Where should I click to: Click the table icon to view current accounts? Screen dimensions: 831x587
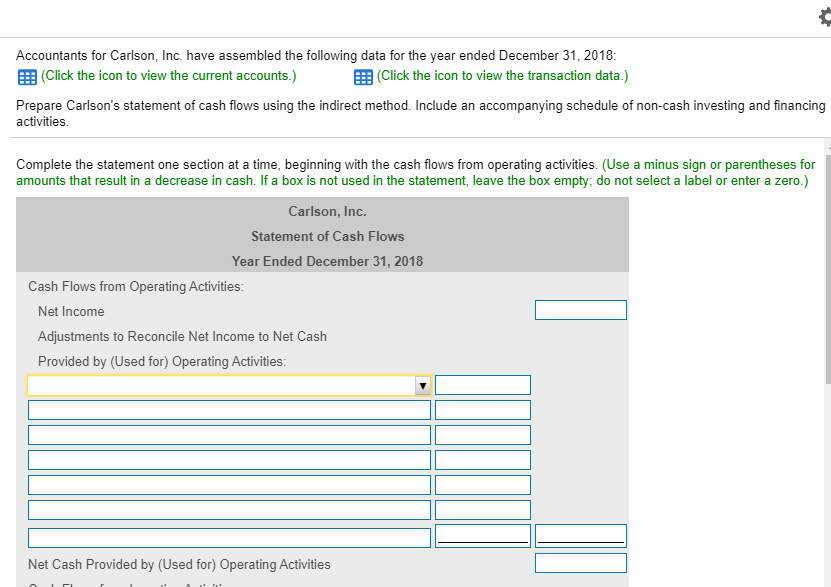click(25, 75)
